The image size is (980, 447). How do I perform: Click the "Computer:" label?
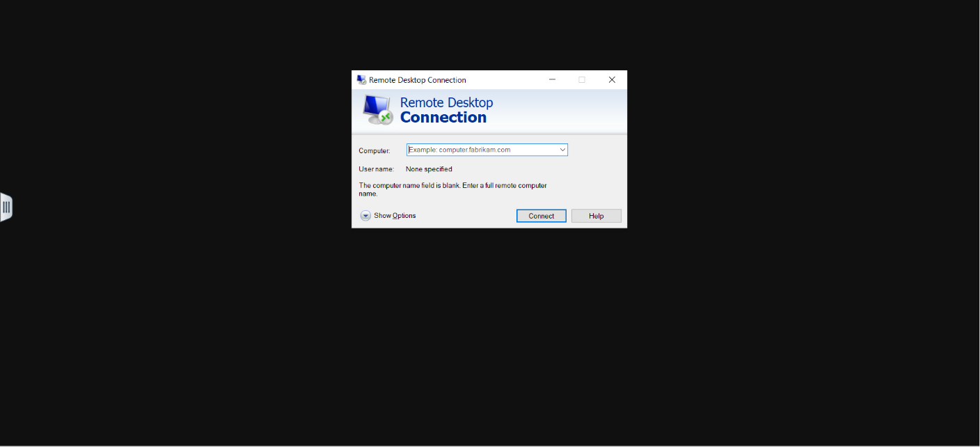click(374, 150)
